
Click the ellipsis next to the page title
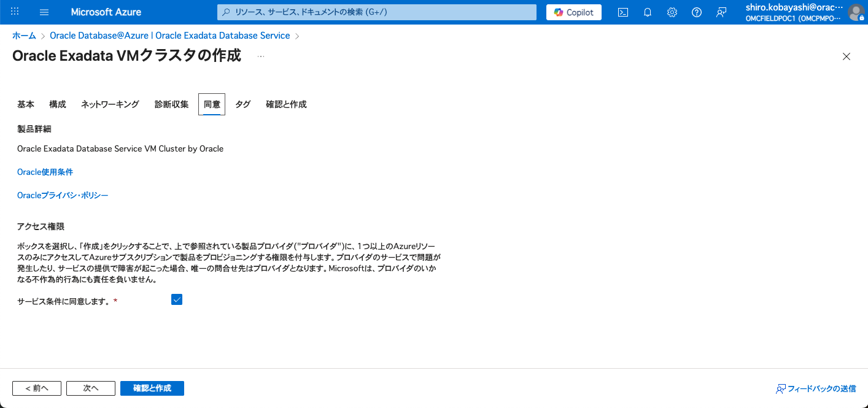(x=260, y=56)
